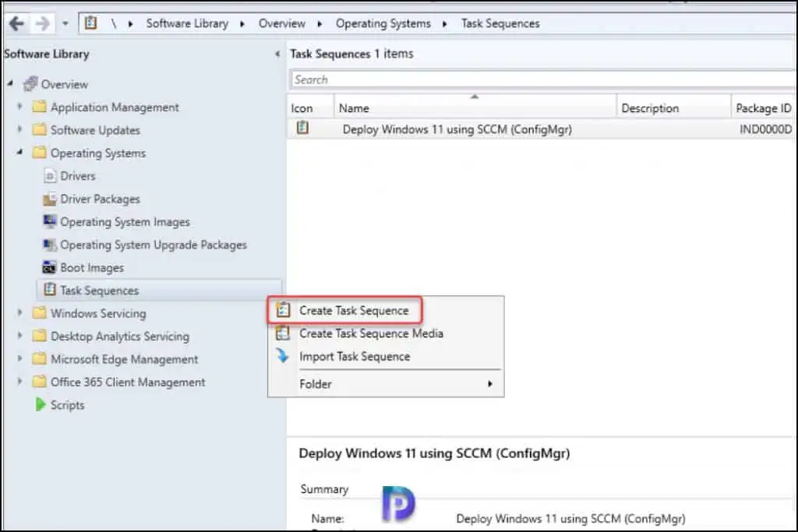Select Software Library in the breadcrumb
798x532 pixels.
pyautogui.click(x=187, y=23)
